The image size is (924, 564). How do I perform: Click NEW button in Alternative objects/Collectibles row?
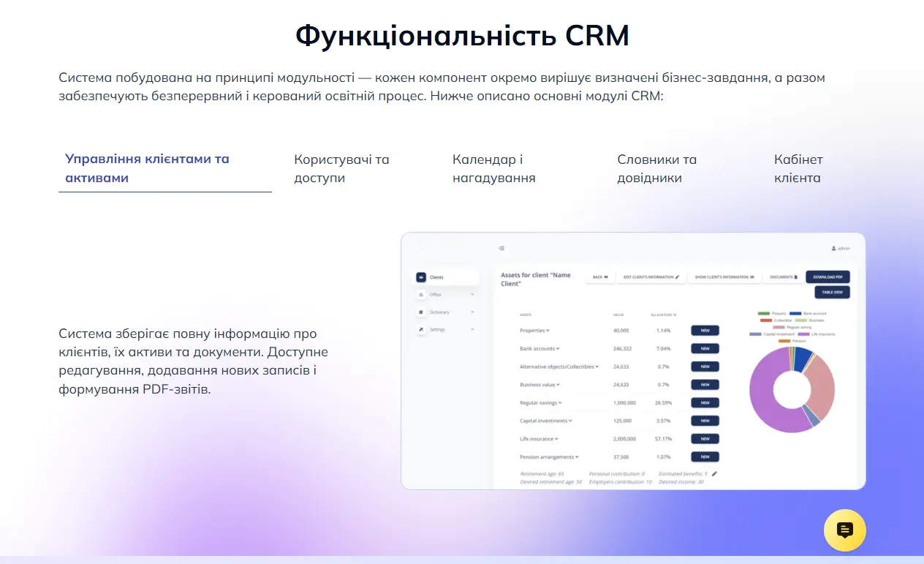click(x=705, y=366)
